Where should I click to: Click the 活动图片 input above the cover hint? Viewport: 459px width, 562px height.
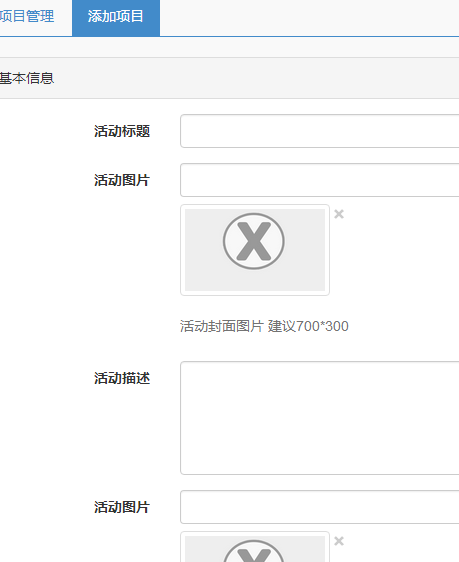click(x=320, y=180)
